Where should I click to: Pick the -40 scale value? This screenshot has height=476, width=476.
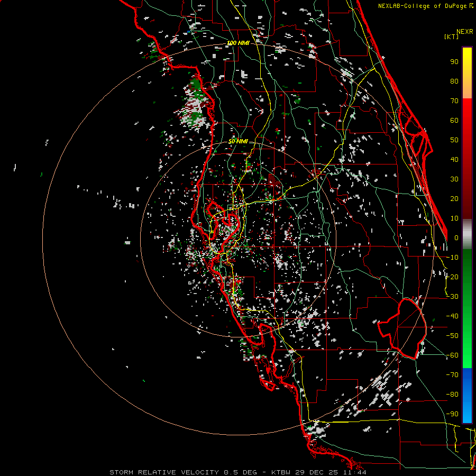point(452,316)
